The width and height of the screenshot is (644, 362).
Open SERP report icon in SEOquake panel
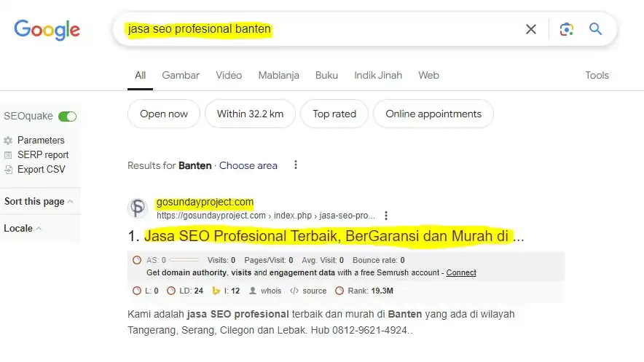point(8,155)
